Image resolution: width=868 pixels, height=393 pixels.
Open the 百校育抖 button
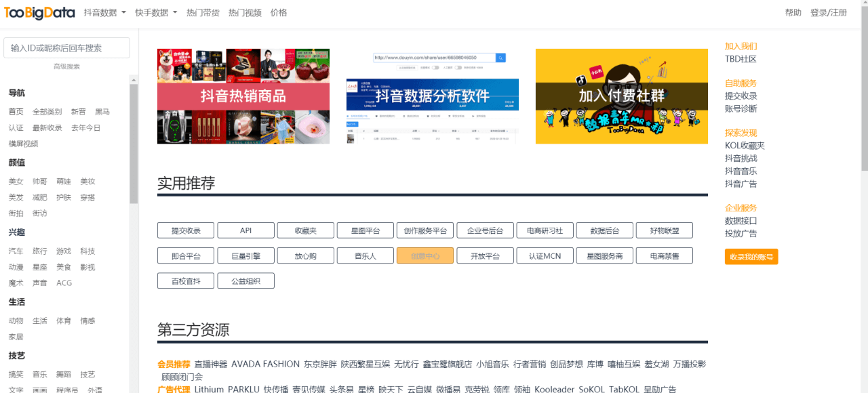point(186,281)
